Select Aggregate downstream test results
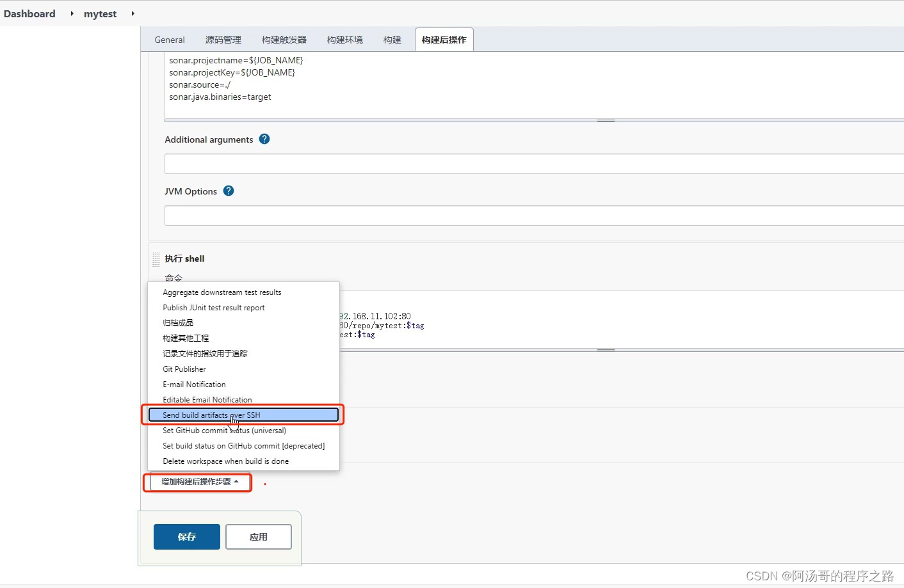Screen dimensions: 904x588 click(x=243, y=292)
